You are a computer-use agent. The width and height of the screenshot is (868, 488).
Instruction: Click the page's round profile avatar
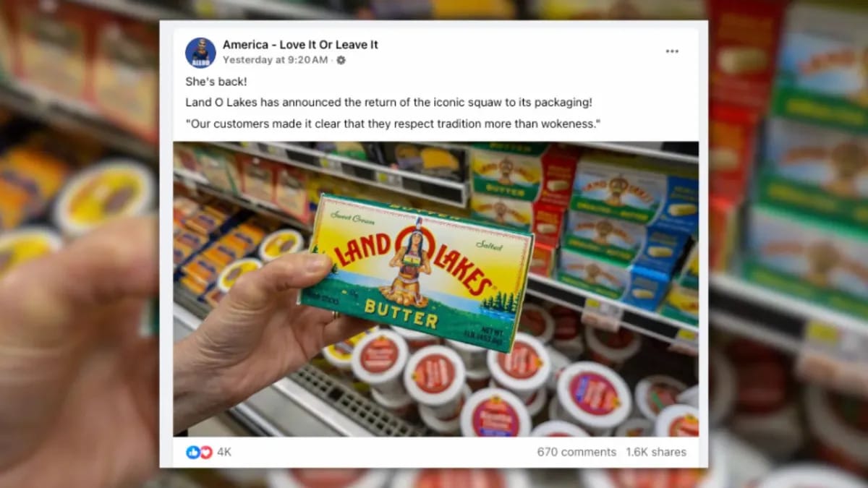(200, 53)
